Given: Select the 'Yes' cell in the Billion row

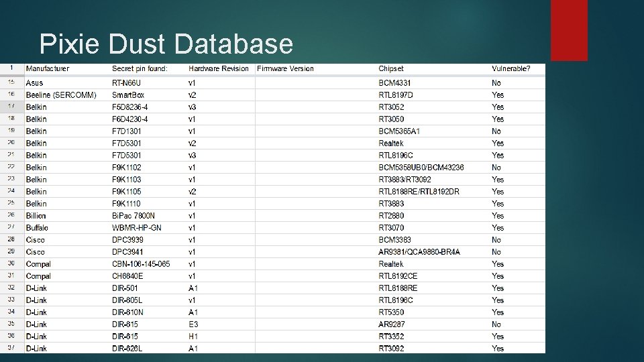Looking at the screenshot, I should [x=497, y=216].
